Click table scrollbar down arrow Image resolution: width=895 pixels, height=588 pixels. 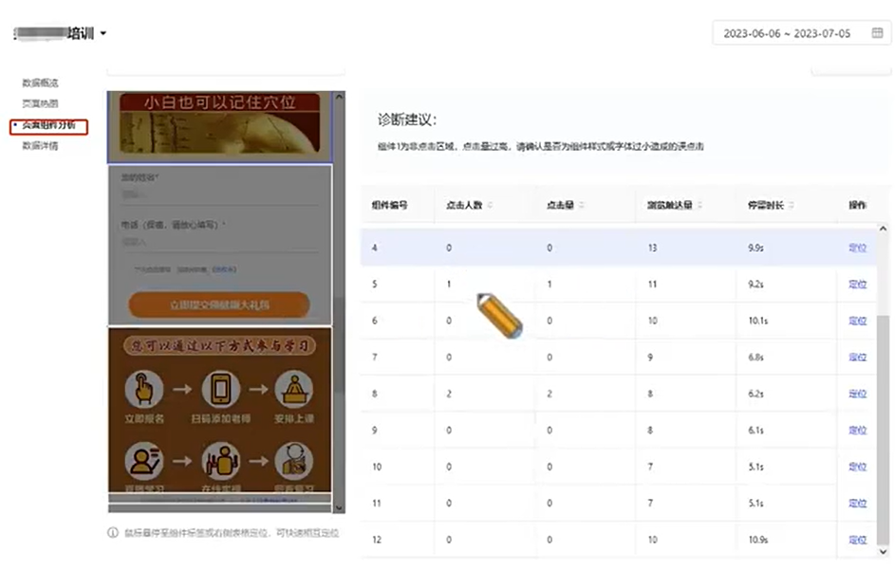pos(883,552)
